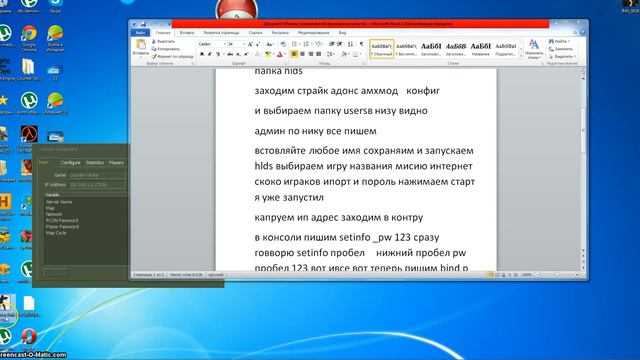The height and width of the screenshot is (360, 640).
Task: Open the Calibri font name dropdown
Action: (224, 44)
